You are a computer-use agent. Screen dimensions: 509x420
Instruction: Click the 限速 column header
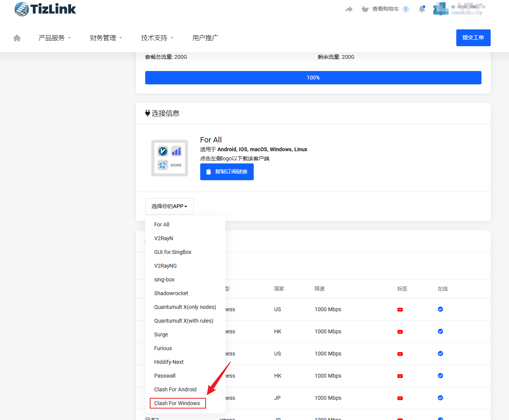[320, 289]
